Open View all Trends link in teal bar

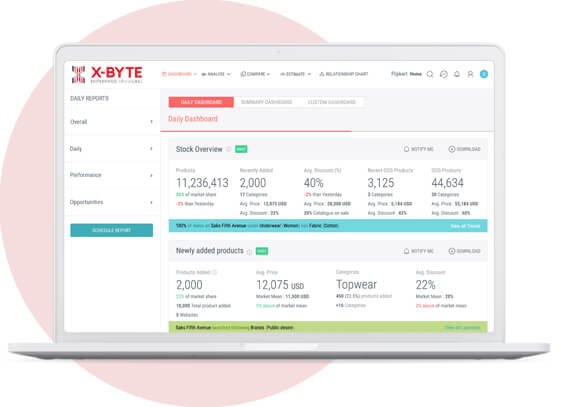(465, 226)
